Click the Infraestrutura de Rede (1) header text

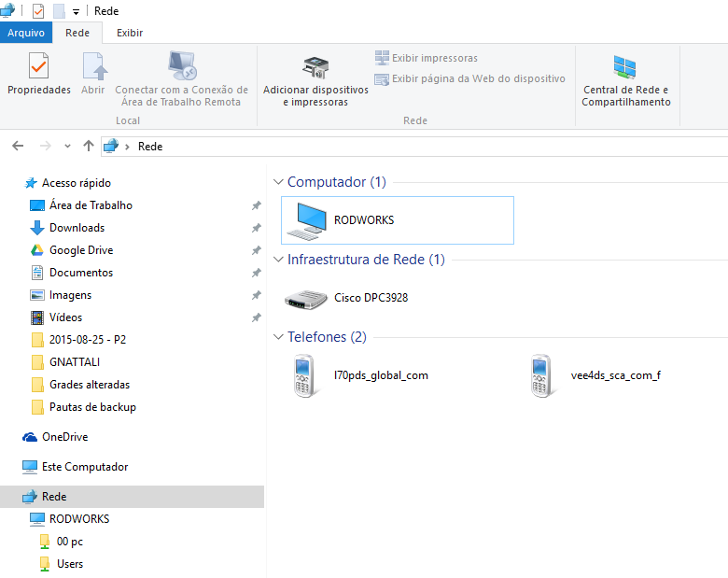[x=366, y=260]
